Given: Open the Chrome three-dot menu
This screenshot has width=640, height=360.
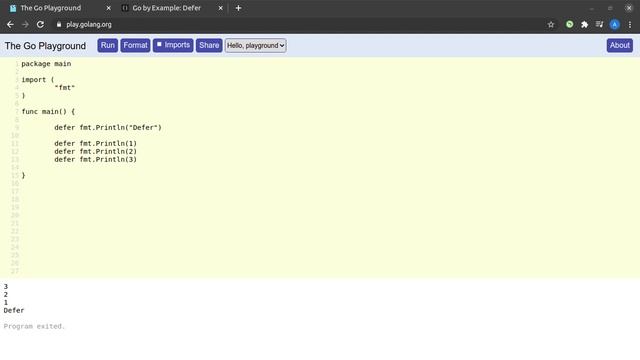Looking at the screenshot, I should [x=630, y=24].
